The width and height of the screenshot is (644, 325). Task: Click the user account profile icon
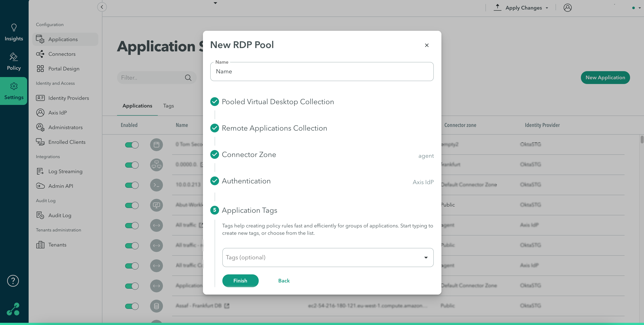click(567, 8)
